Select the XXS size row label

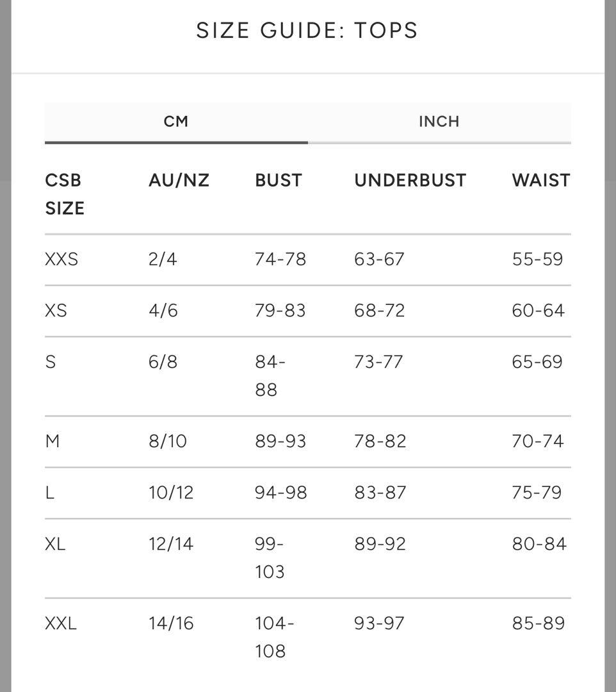pyautogui.click(x=61, y=259)
